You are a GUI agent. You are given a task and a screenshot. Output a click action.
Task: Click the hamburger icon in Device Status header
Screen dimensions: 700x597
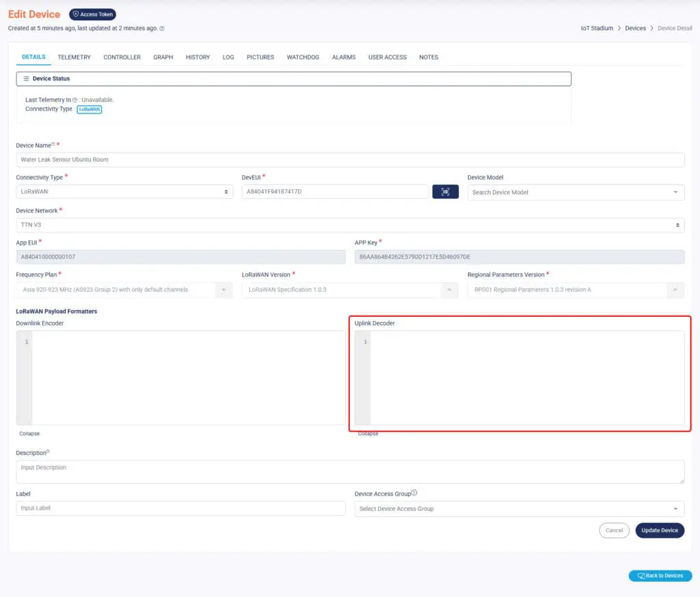[x=27, y=79]
